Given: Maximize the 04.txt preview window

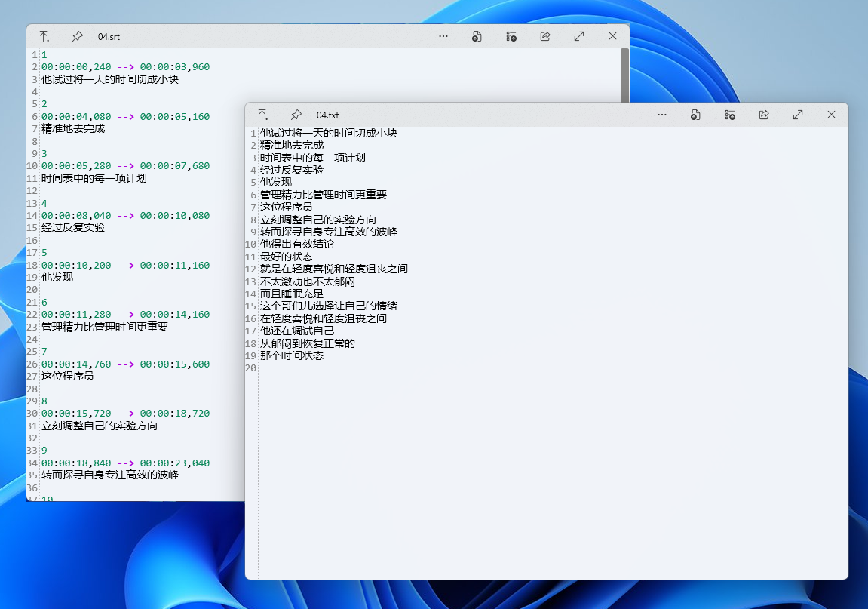Looking at the screenshot, I should (798, 115).
